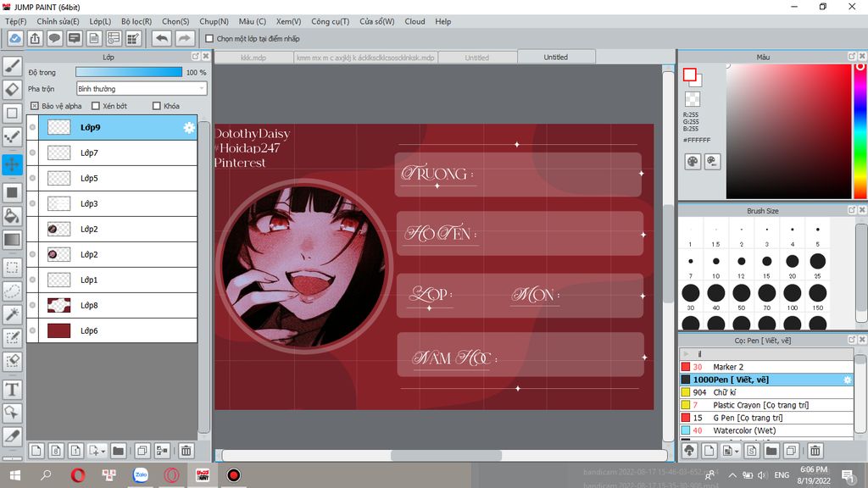Toggle visibility of Lớp6 layer
This screenshot has height=488, width=868.
click(33, 330)
